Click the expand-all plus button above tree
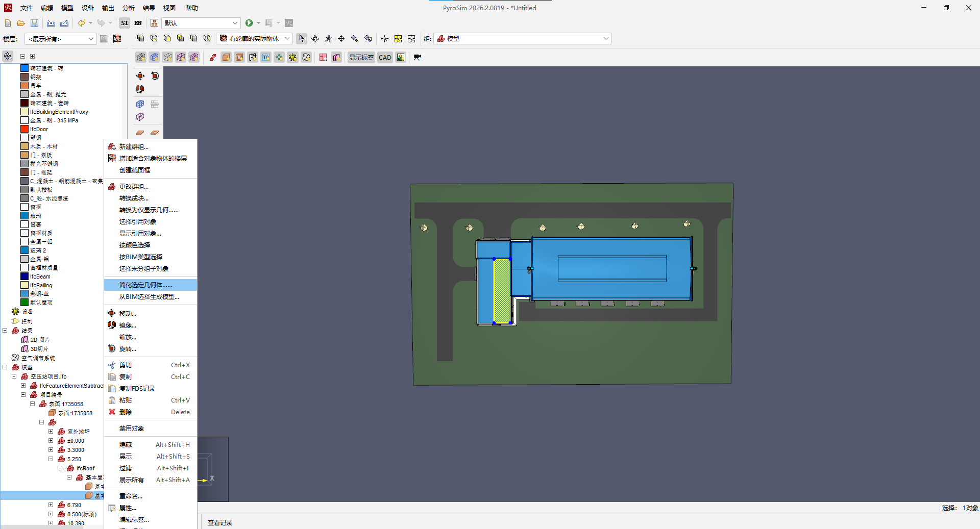 (x=32, y=56)
